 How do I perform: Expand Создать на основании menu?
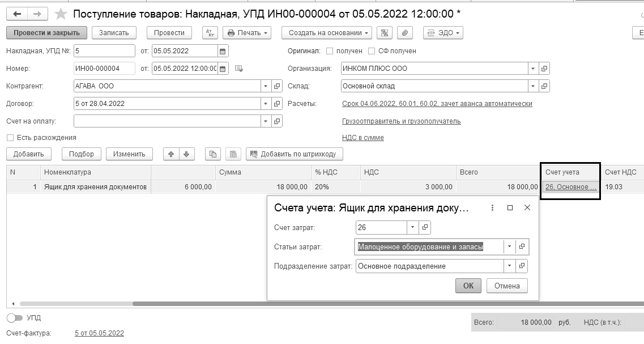pos(326,33)
